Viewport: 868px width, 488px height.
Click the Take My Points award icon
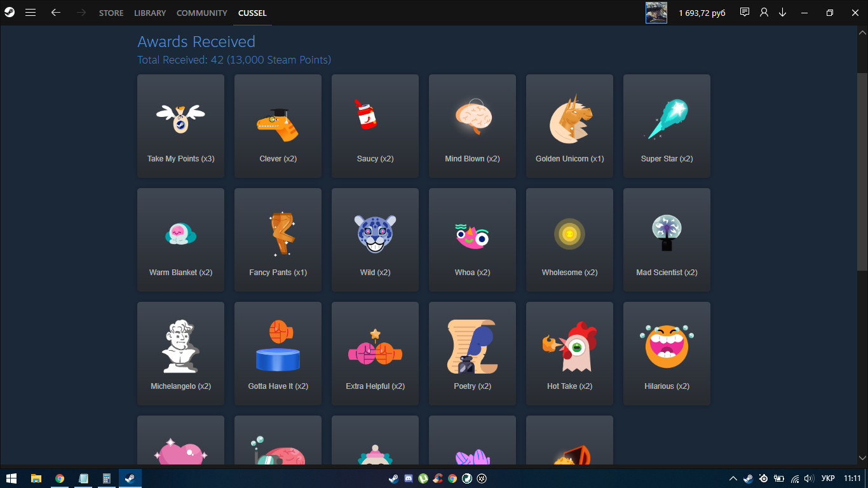(180, 119)
